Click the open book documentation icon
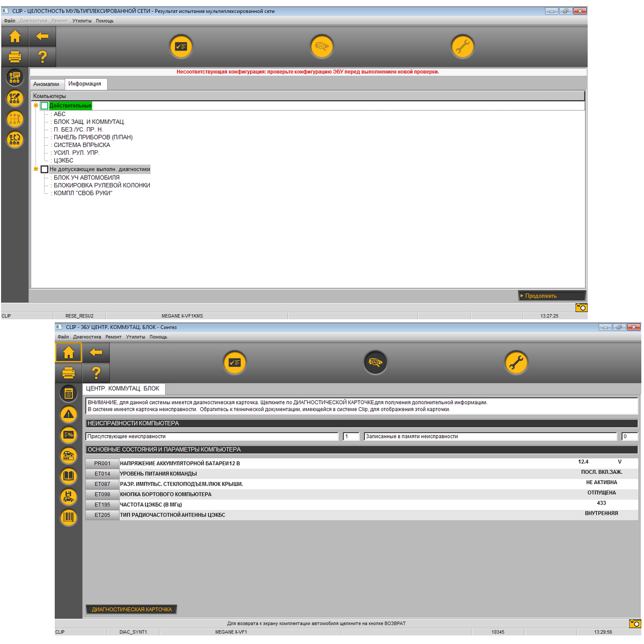This screenshot has height=644, width=644. (68, 476)
